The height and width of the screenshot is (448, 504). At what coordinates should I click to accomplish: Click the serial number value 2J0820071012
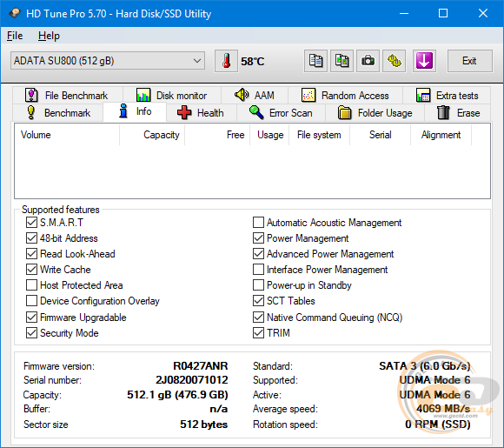192,380
